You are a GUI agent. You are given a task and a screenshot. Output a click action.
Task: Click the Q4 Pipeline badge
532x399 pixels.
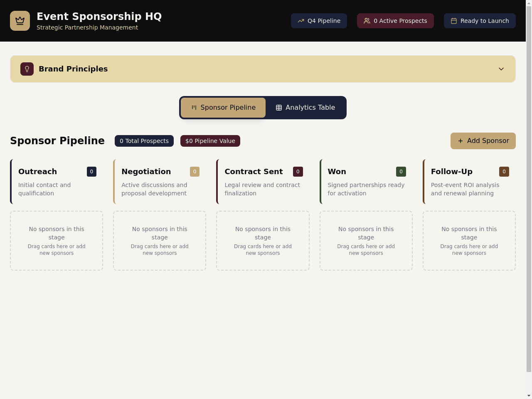tap(319, 21)
